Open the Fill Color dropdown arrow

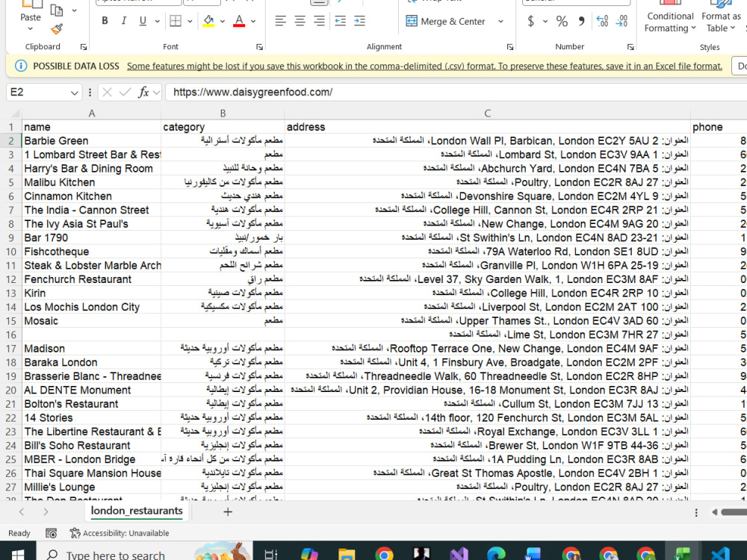223,22
